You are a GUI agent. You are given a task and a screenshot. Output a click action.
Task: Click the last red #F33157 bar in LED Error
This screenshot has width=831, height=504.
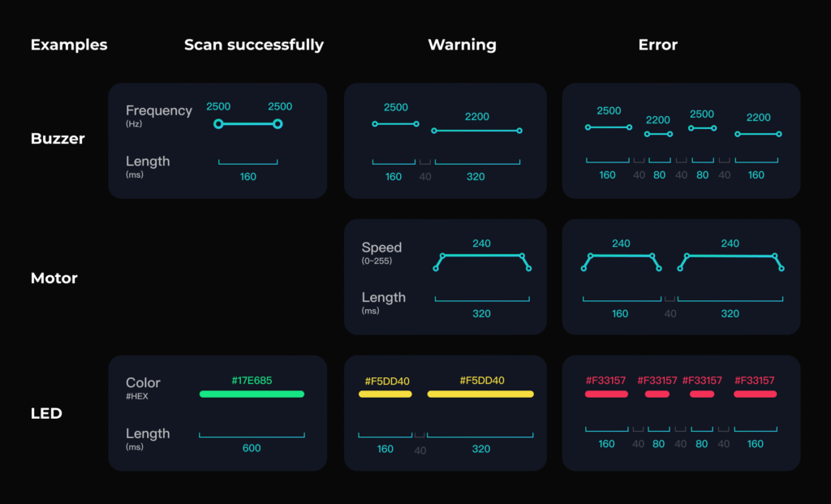755,394
